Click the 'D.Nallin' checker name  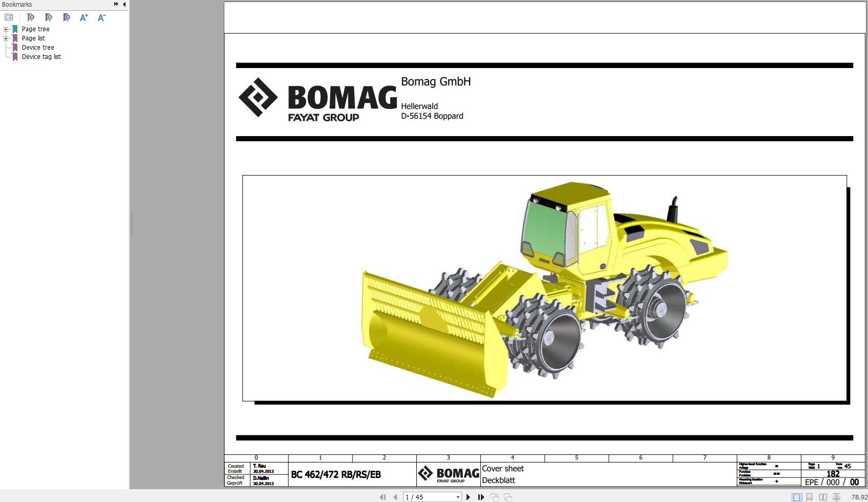pos(261,478)
